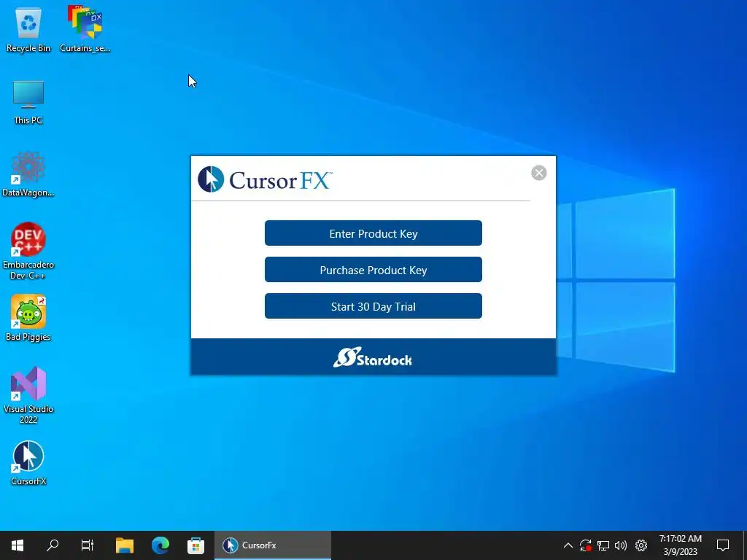Select the Curtains_se... desktop icon
Viewport: 747px width, 560px height.
[85, 29]
